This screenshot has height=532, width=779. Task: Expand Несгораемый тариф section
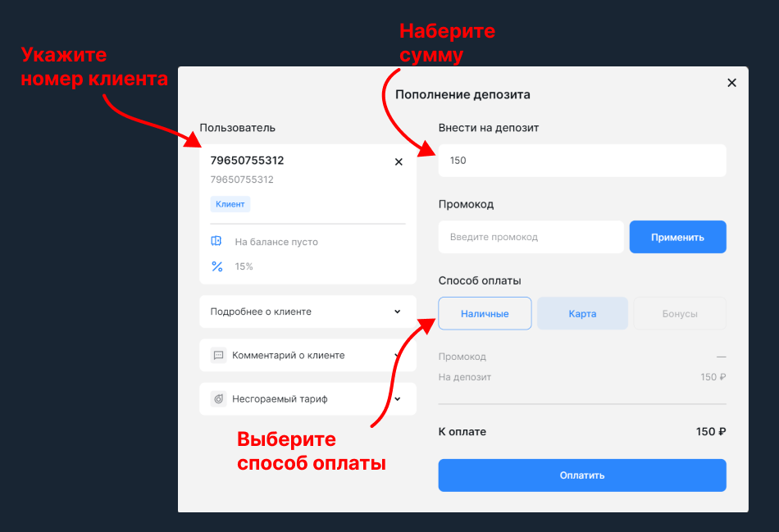point(307,399)
